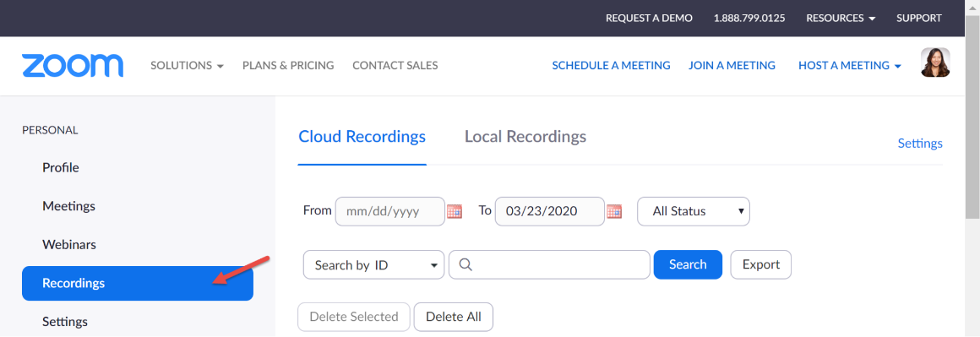980x337 pixels.
Task: Select Recordings in the sidebar
Action: tap(138, 283)
